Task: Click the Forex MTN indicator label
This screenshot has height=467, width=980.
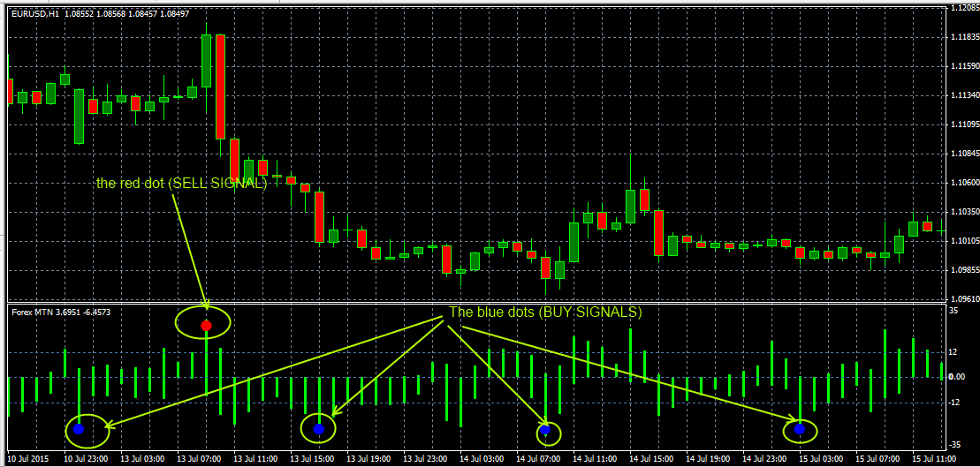Action: coord(34,312)
